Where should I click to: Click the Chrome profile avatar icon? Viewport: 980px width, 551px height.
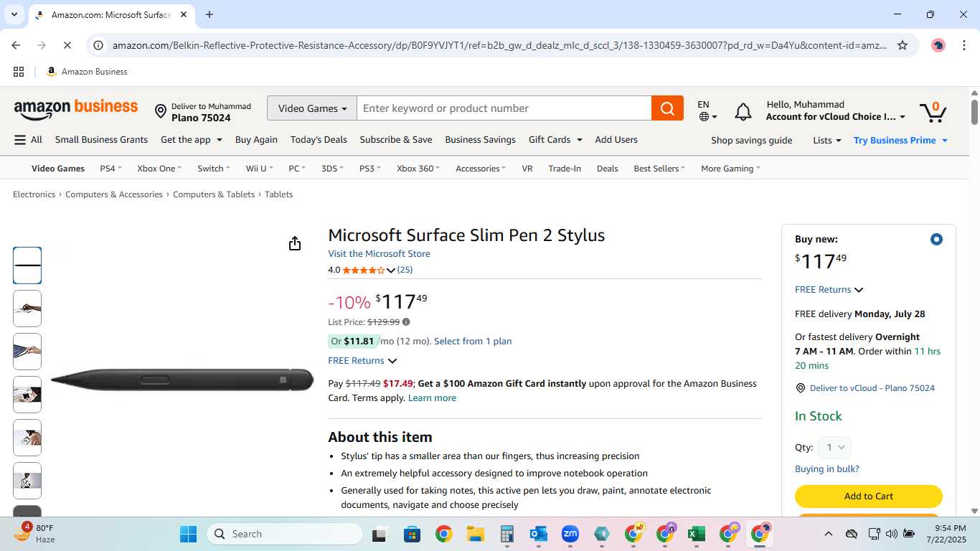[938, 45]
